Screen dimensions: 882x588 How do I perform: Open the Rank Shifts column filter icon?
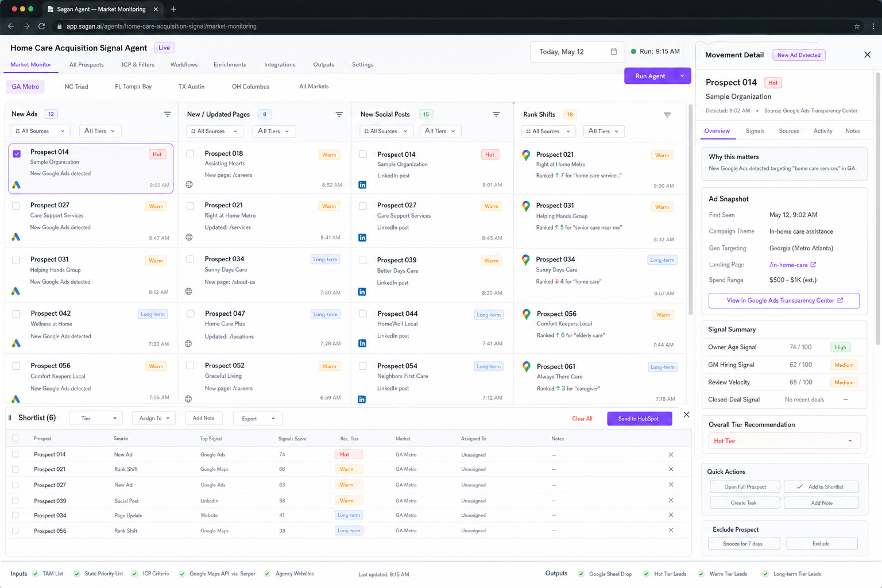point(667,115)
